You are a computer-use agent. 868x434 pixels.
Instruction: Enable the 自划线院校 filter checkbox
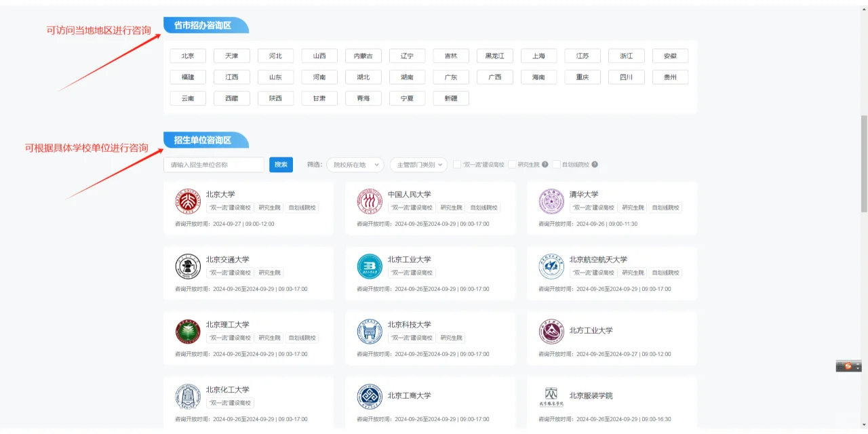coord(558,164)
